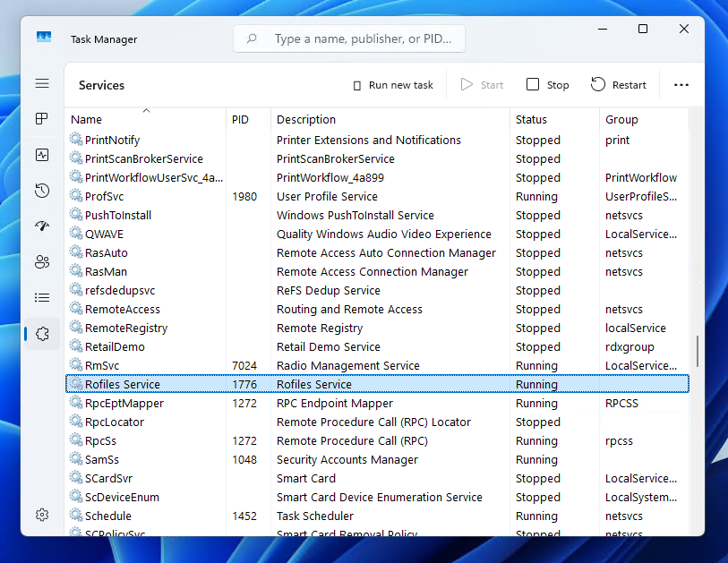The width and height of the screenshot is (728, 563).
Task: Click the gear icon next to PrintNotify
Action: (76, 140)
